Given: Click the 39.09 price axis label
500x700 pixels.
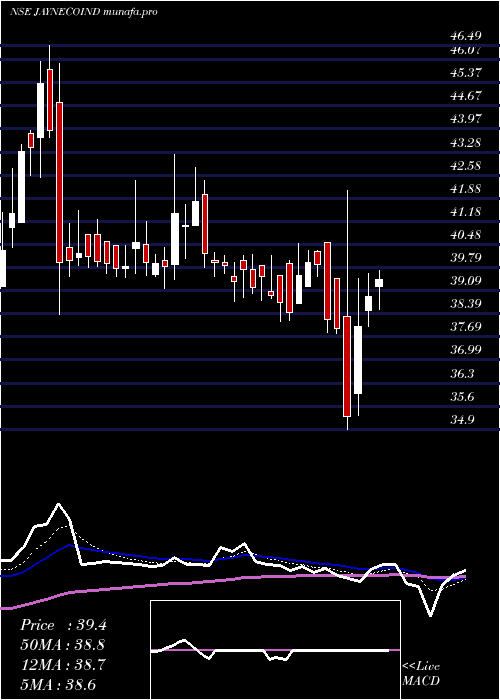Looking at the screenshot, I should pyautogui.click(x=466, y=281).
